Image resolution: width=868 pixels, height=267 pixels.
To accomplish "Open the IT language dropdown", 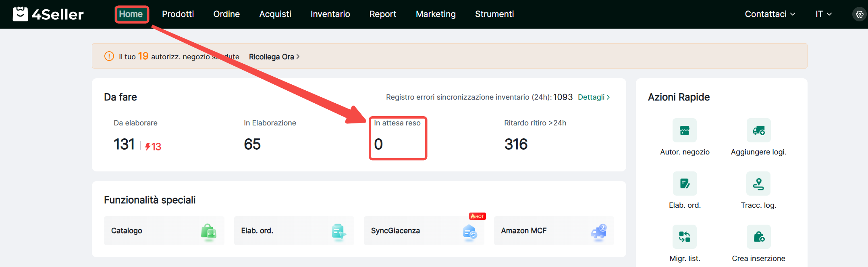I will tap(823, 14).
